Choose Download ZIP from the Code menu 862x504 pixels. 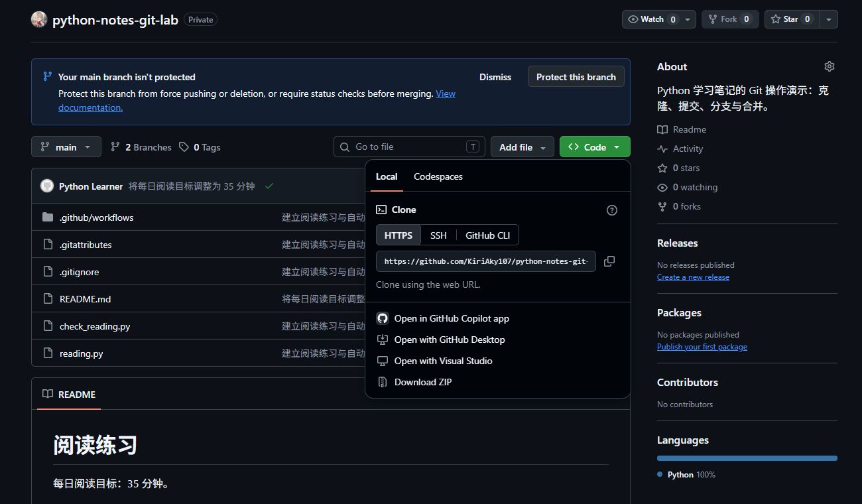click(x=497, y=382)
